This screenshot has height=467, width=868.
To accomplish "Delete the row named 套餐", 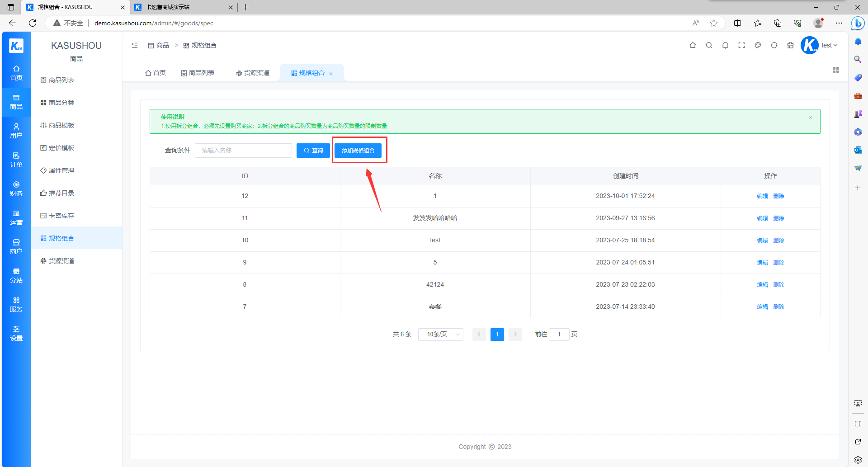I will coord(778,307).
